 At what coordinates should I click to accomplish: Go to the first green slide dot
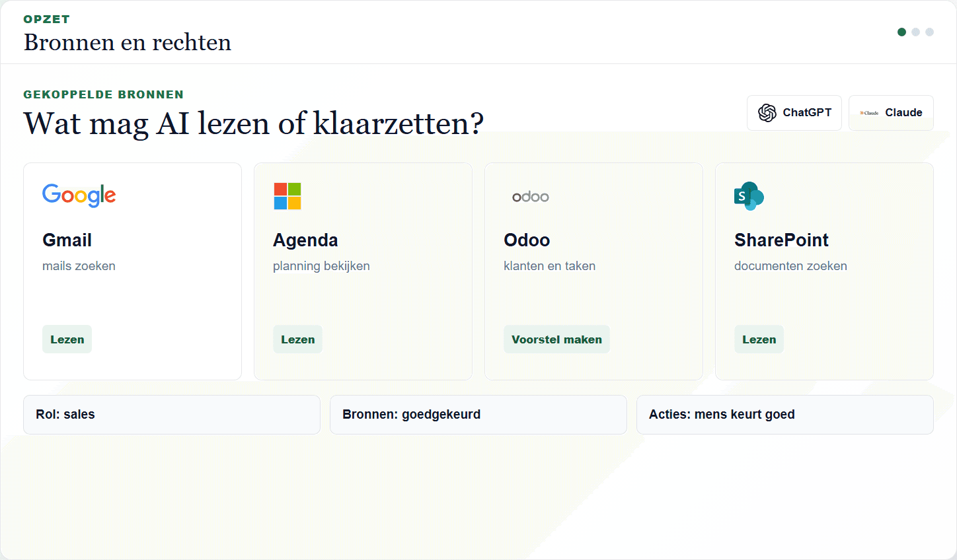click(x=901, y=32)
